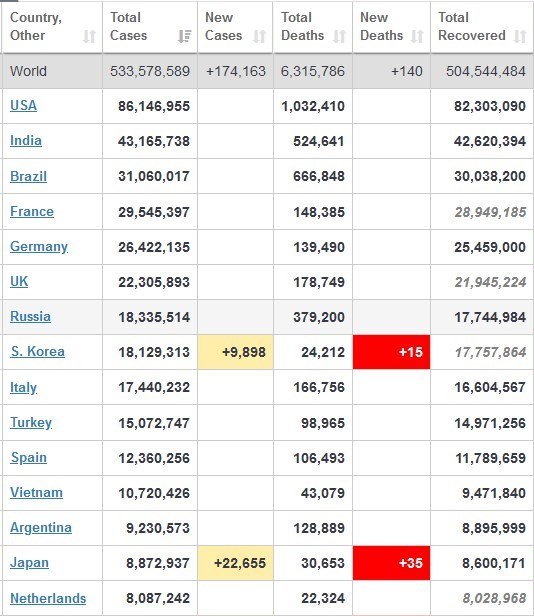Open the Germany country page
This screenshot has width=534, height=616.
(39, 247)
